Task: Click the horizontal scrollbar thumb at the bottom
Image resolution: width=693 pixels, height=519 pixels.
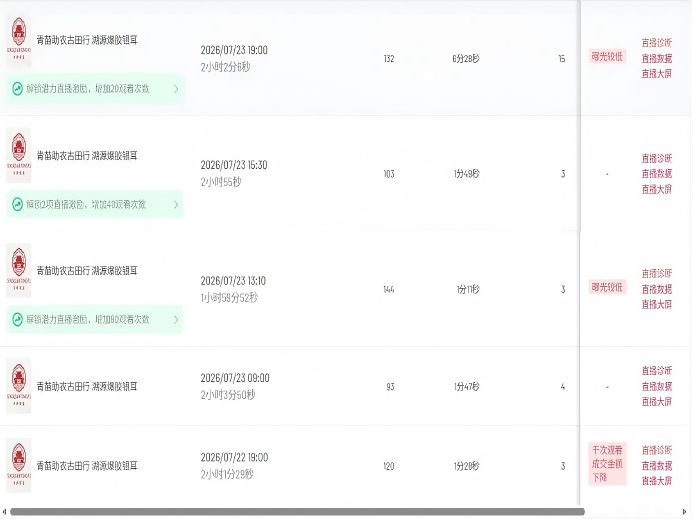Action: pyautogui.click(x=297, y=512)
